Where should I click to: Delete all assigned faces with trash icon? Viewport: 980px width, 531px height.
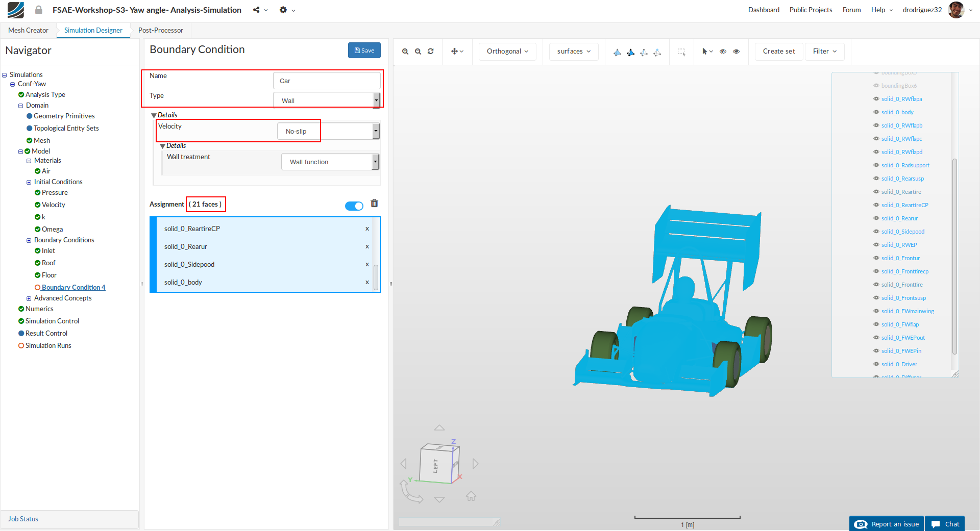point(375,204)
